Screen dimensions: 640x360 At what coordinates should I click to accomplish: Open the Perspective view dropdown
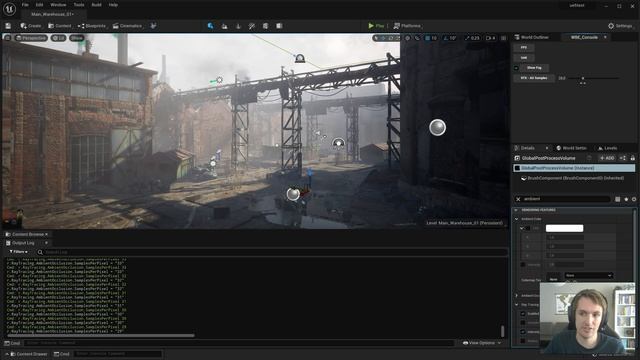(31, 38)
